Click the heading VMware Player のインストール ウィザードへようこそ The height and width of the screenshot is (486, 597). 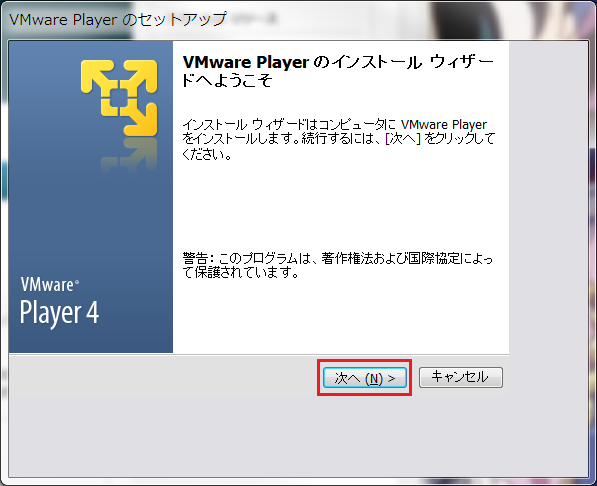pos(338,71)
